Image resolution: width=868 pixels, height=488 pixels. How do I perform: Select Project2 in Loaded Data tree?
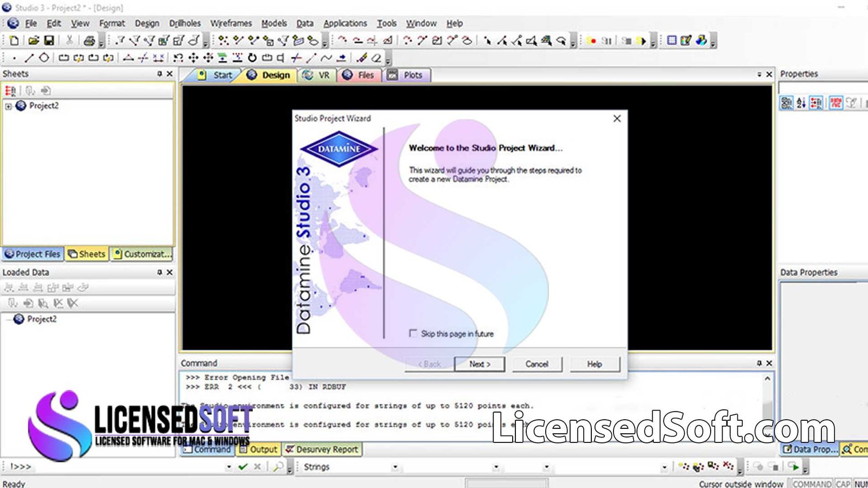coord(41,319)
